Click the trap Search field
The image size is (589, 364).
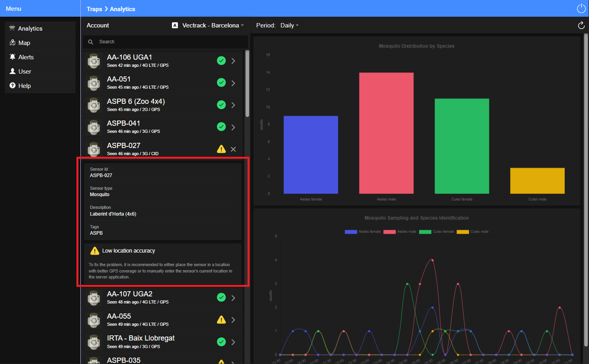click(x=165, y=42)
